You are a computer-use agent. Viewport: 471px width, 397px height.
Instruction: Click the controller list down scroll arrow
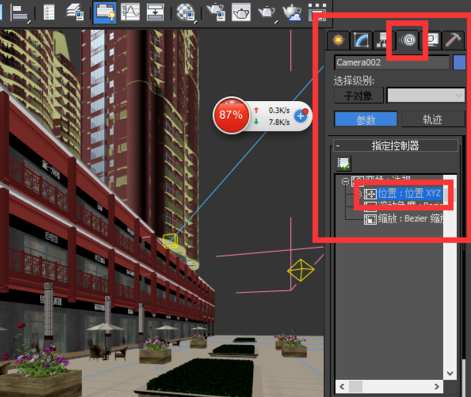click(450, 373)
